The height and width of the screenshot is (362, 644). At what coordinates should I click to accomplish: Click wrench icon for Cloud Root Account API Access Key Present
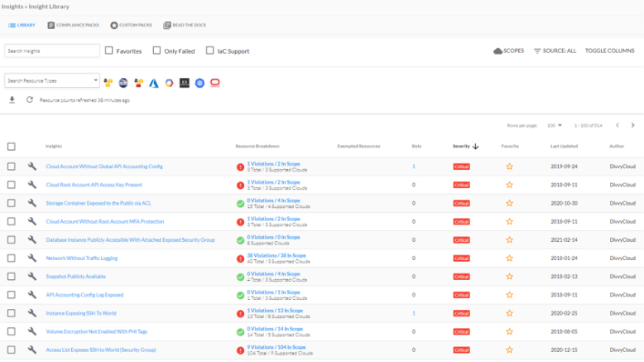(32, 185)
